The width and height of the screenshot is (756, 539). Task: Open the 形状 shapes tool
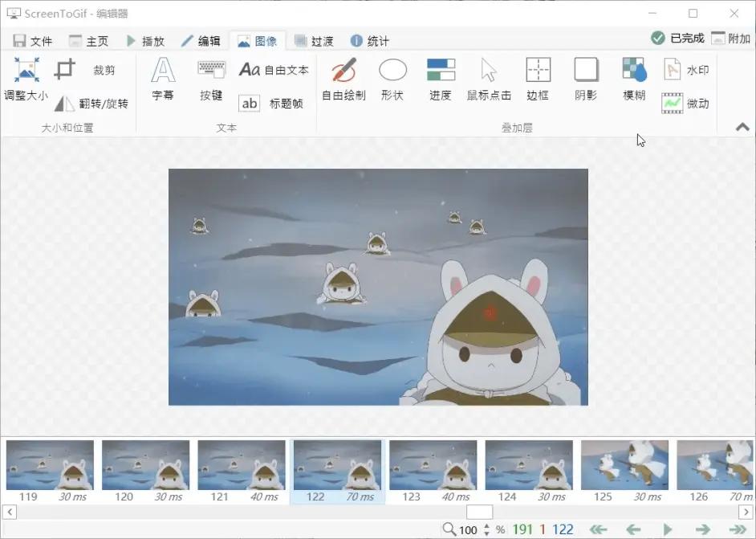[x=392, y=80]
